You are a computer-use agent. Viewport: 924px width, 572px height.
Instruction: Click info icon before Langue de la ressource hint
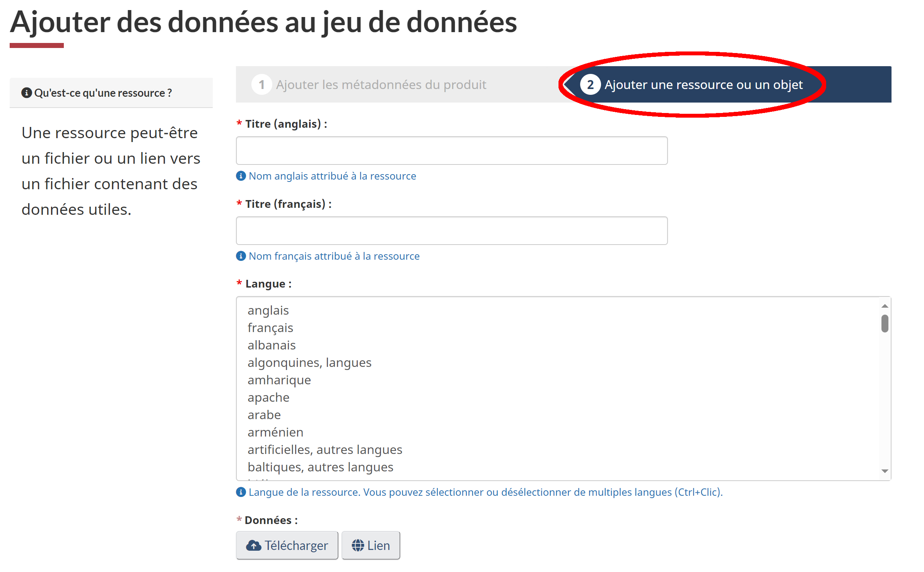tap(241, 492)
